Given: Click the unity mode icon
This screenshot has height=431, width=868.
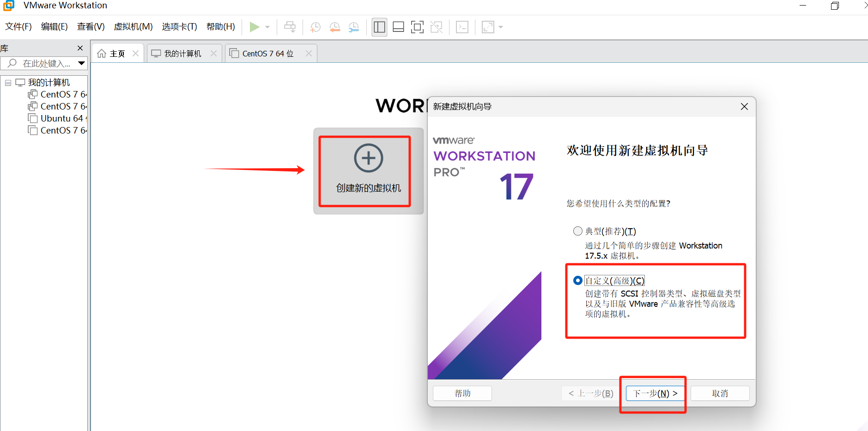Looking at the screenshot, I should [x=437, y=27].
